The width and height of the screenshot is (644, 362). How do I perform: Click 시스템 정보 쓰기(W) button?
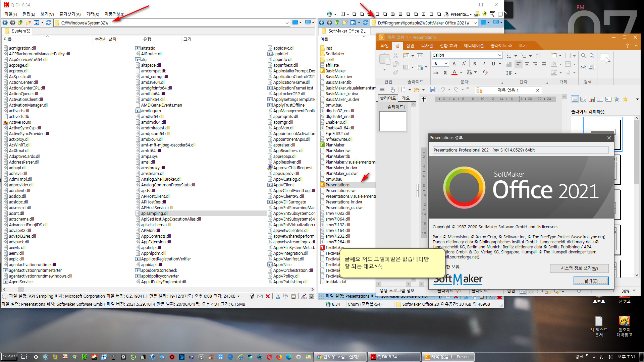pyautogui.click(x=579, y=268)
